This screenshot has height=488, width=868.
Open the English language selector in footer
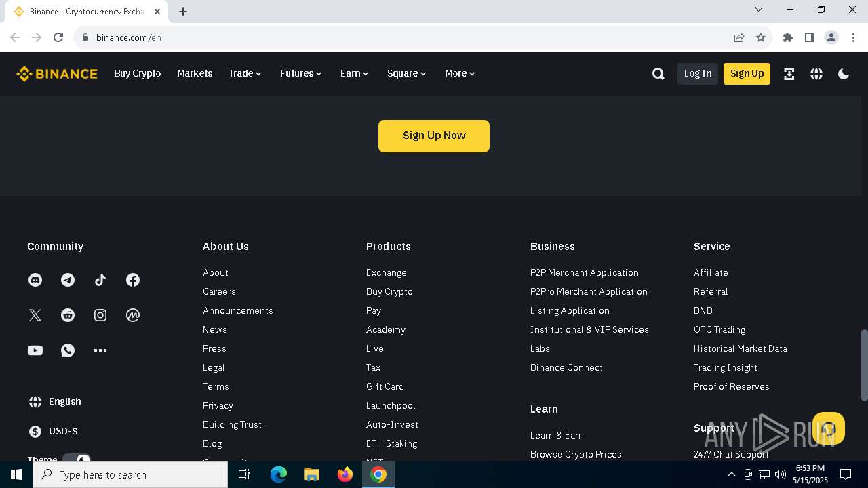pos(54,401)
